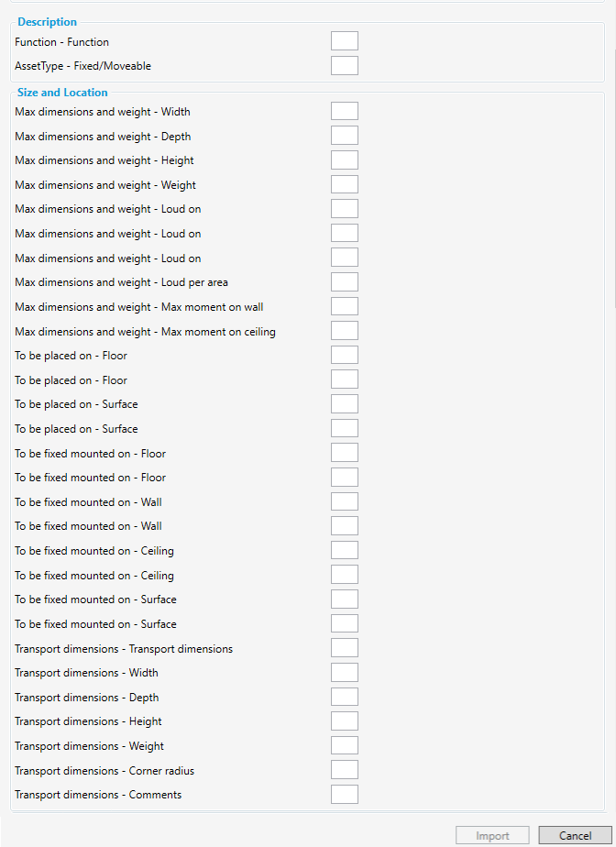
Task: Click the Max moment on ceiling box
Action: coord(345,331)
